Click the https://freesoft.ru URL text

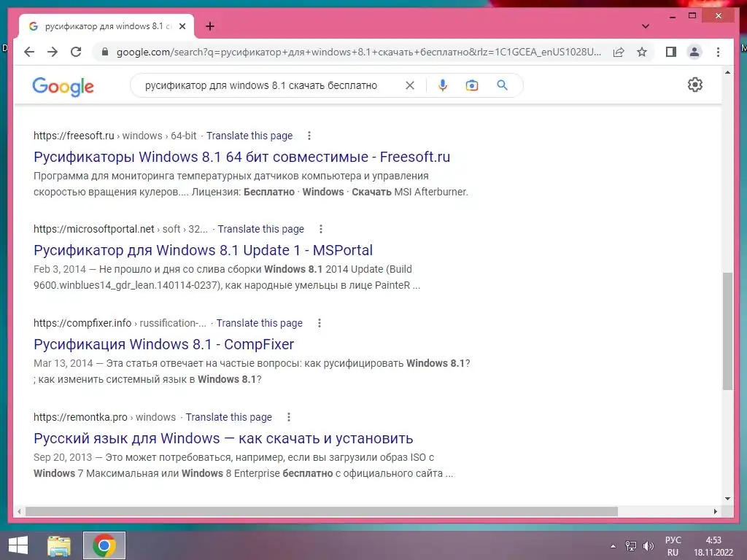coord(74,136)
